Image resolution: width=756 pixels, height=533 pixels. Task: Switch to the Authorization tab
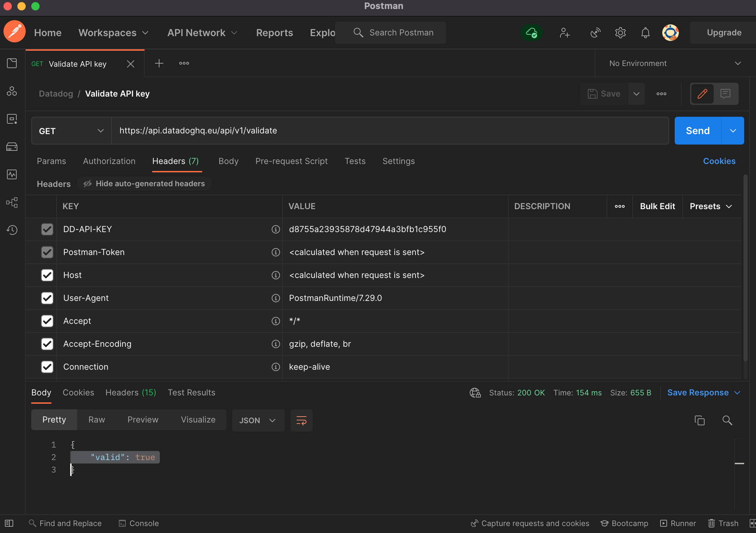click(109, 161)
